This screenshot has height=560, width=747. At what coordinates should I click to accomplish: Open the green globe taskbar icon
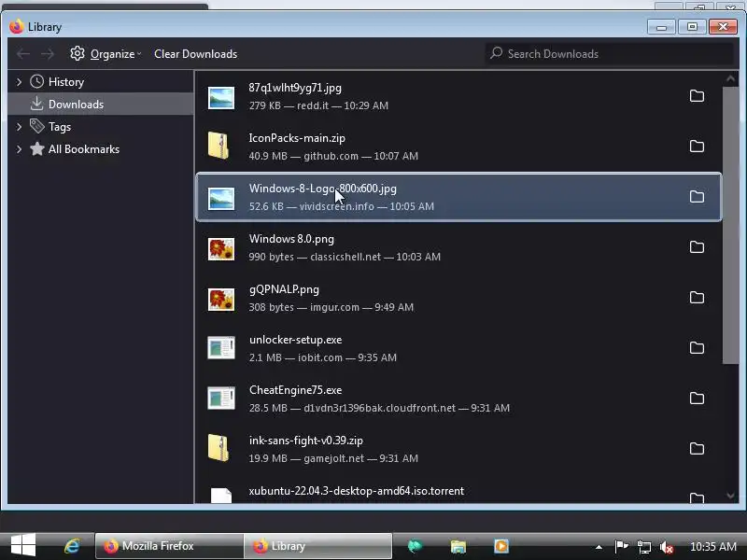[415, 546]
